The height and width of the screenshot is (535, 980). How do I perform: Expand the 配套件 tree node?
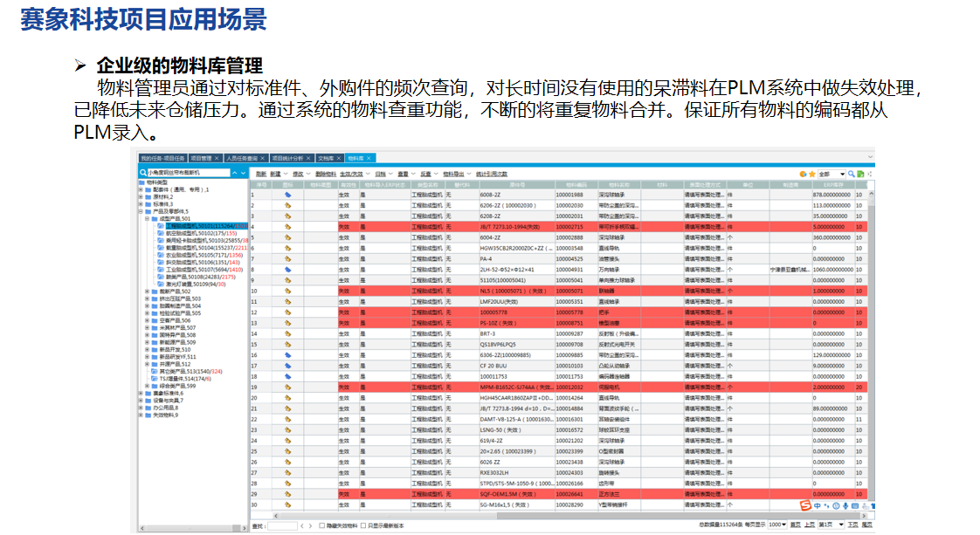[x=141, y=189]
